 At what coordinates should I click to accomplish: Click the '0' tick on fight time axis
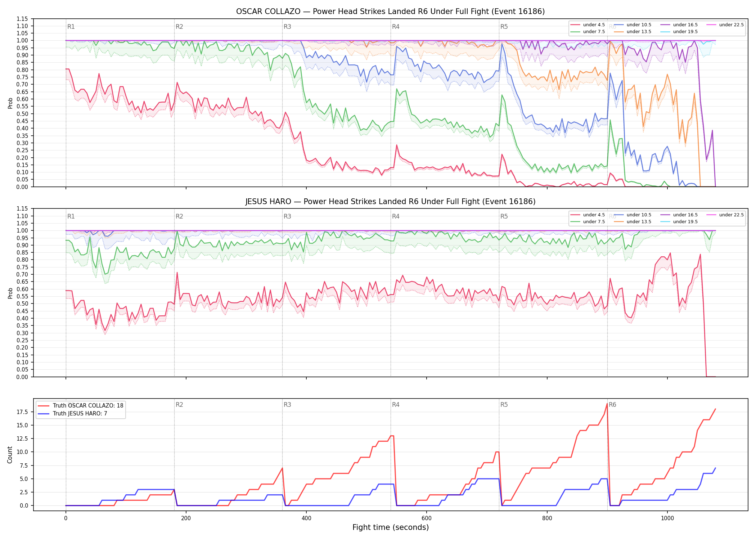coord(66,518)
